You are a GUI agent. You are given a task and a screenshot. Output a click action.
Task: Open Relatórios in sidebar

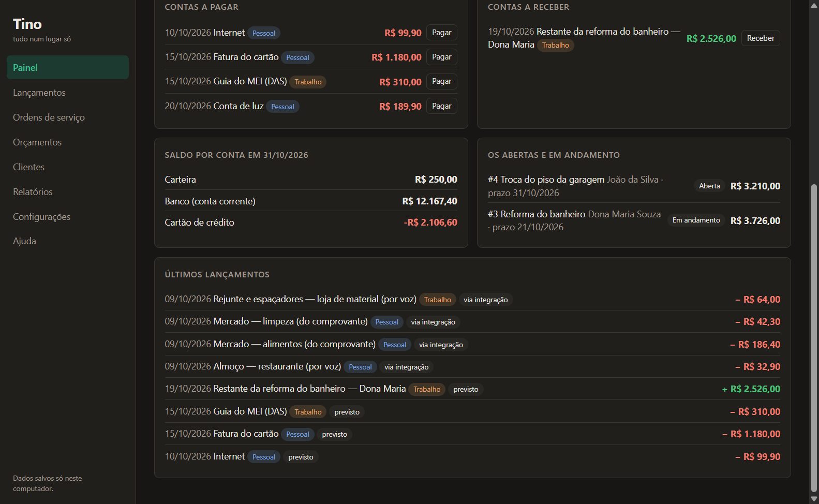point(67,192)
